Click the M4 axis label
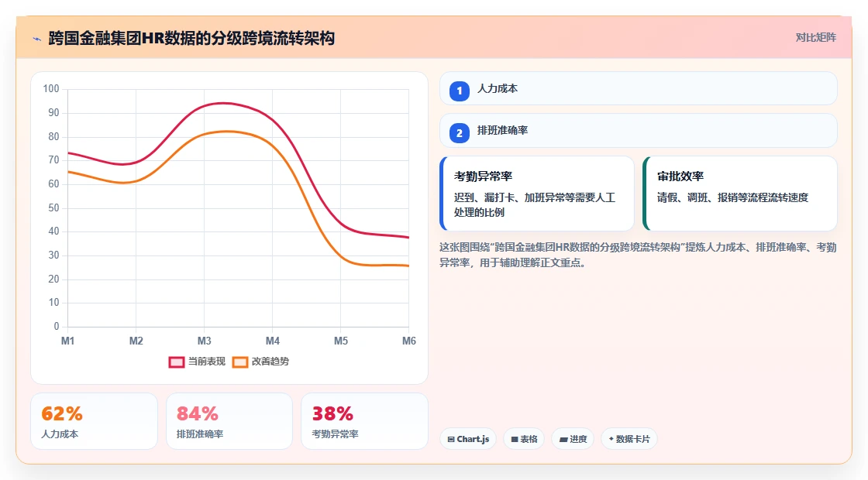This screenshot has height=480, width=868. coord(272,341)
